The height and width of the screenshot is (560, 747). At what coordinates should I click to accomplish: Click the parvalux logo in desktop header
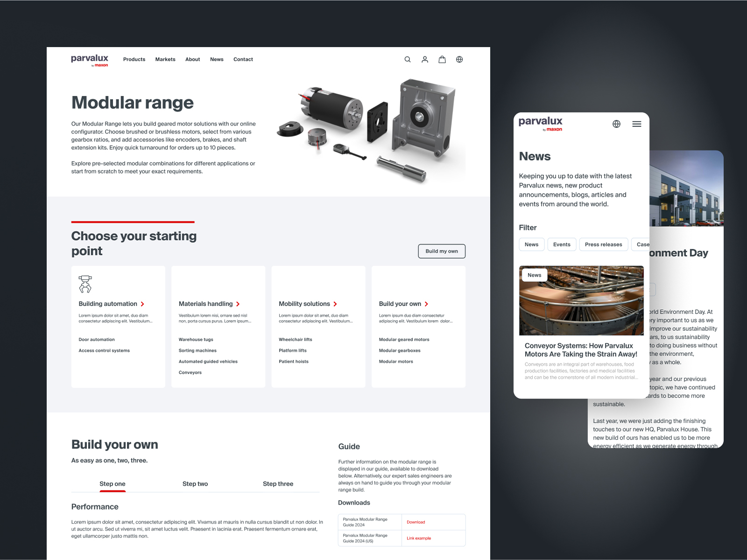[90, 60]
